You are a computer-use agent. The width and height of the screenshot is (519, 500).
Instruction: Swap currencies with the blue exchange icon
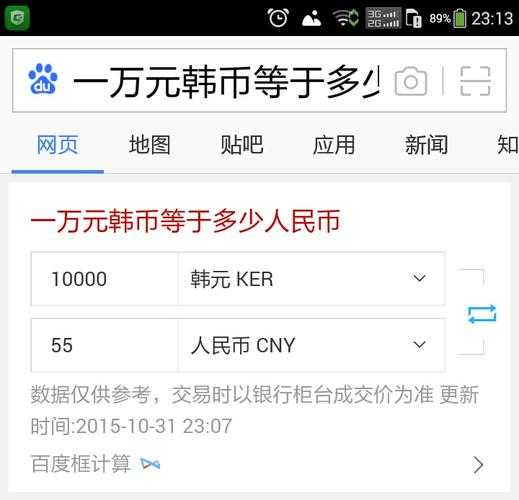[482, 314]
